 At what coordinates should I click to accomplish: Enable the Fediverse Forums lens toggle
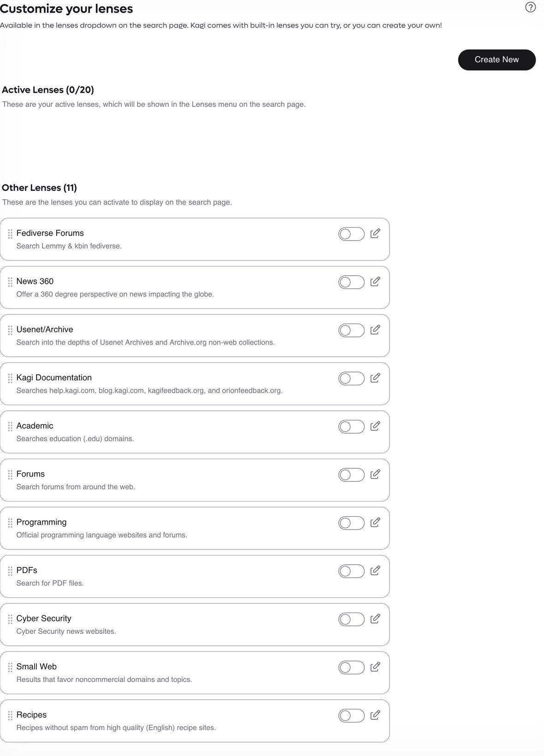[x=351, y=234]
